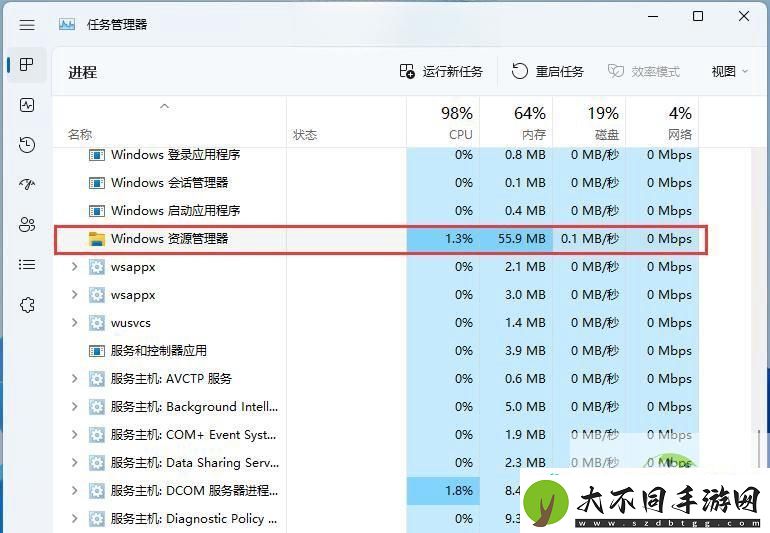The width and height of the screenshot is (770, 533).
Task: Select the Windows 启动应用程序 row text
Action: [175, 211]
